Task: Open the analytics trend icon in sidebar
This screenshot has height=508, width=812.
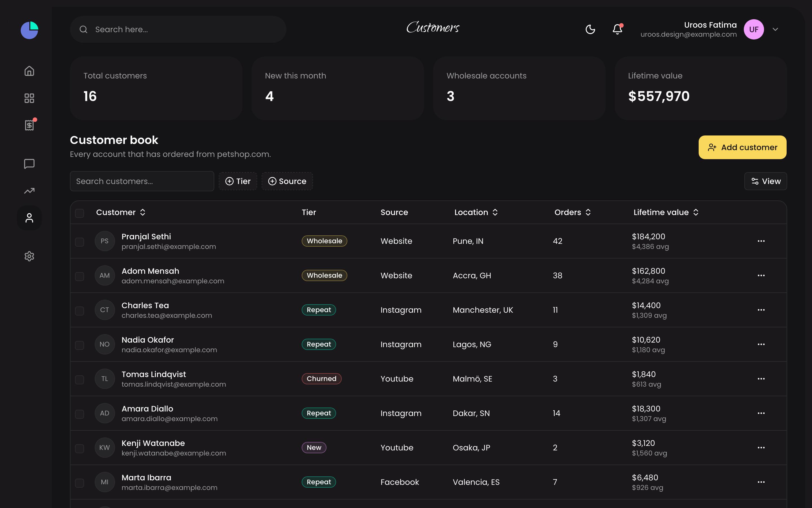Action: [x=29, y=191]
